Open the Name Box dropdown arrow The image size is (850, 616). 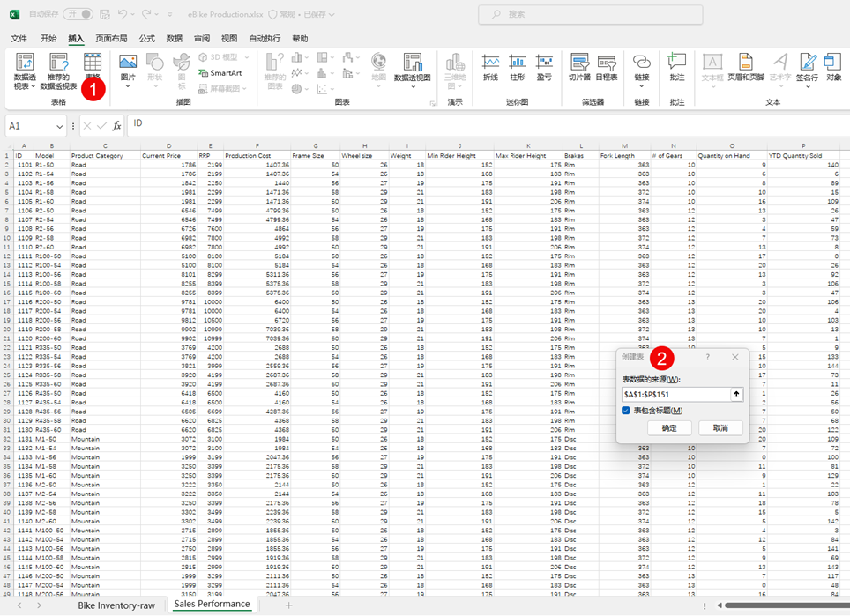tap(60, 126)
